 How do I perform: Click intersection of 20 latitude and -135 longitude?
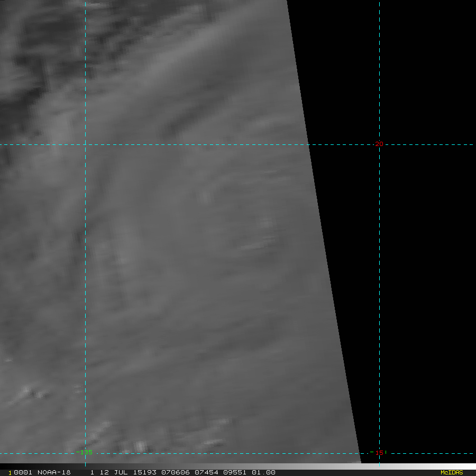tap(86, 144)
